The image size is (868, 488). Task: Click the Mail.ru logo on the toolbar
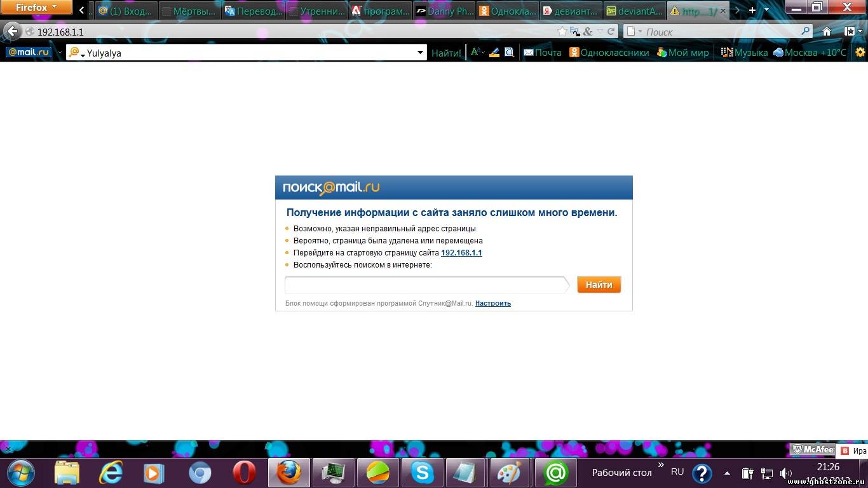coord(29,53)
